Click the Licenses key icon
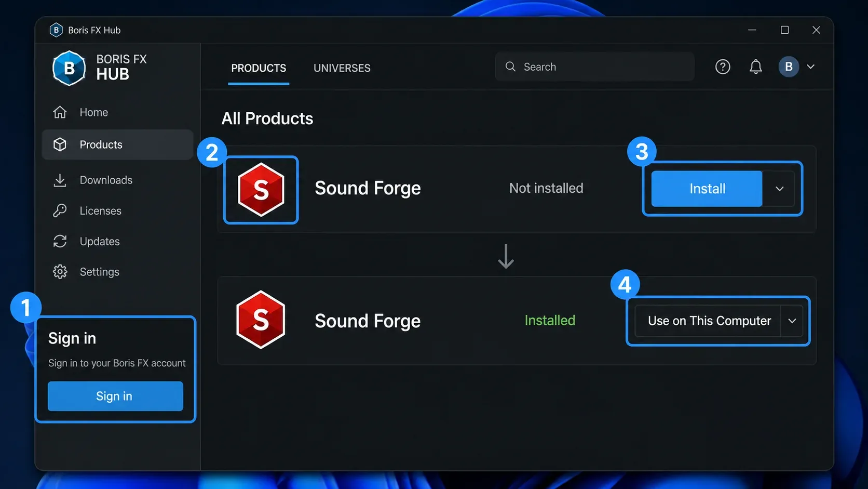The width and height of the screenshot is (868, 489). 60,210
